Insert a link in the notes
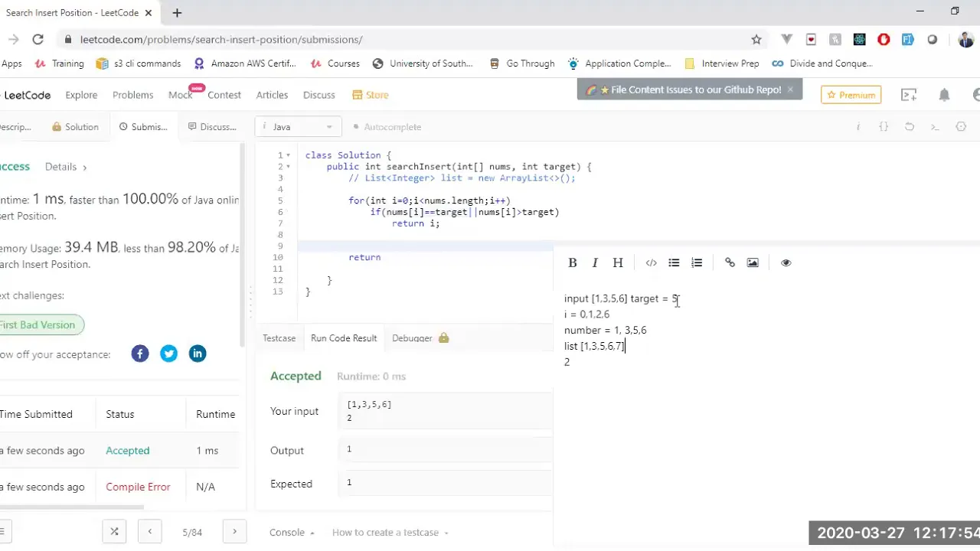Image resolution: width=980 pixels, height=551 pixels. 730,262
